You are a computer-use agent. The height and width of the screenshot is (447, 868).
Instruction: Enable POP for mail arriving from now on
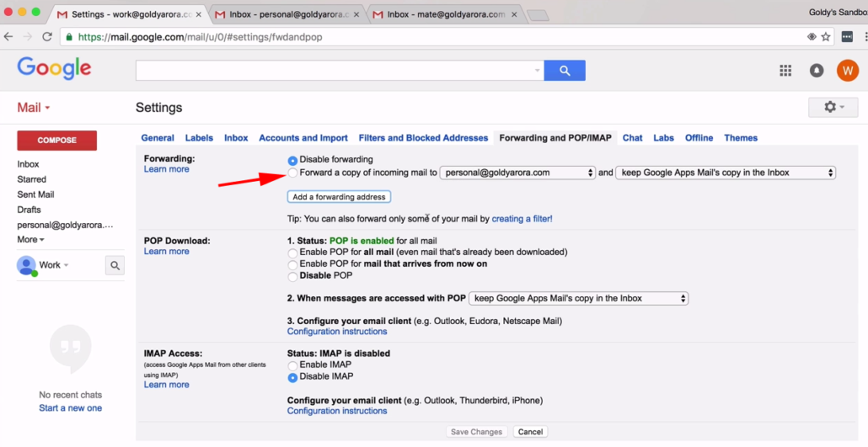(x=292, y=264)
